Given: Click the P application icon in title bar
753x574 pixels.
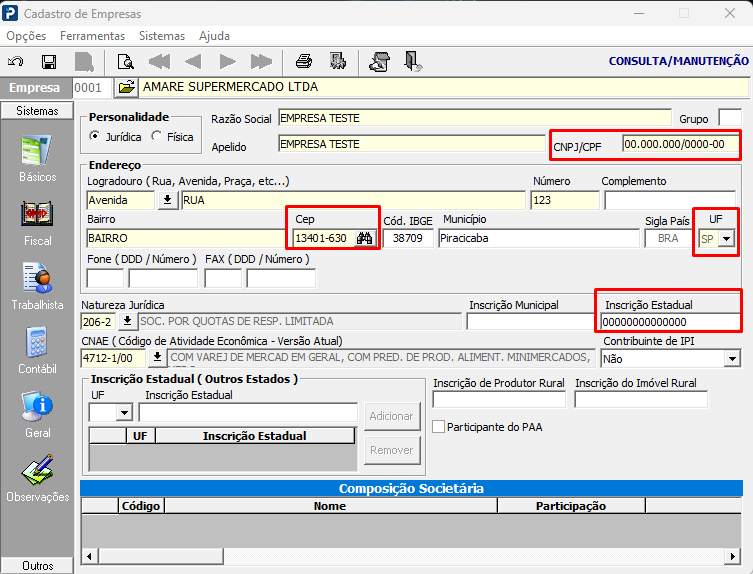Looking at the screenshot, I should (10, 13).
